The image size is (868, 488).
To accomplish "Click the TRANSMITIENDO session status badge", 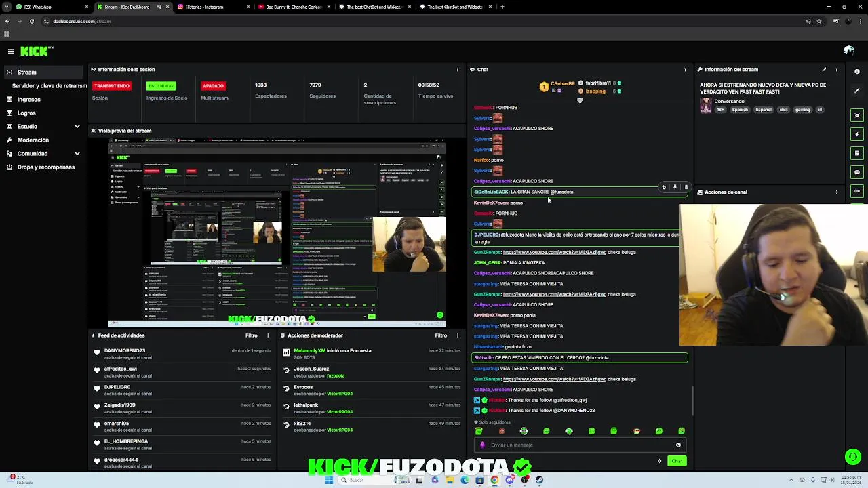I will coord(112,86).
